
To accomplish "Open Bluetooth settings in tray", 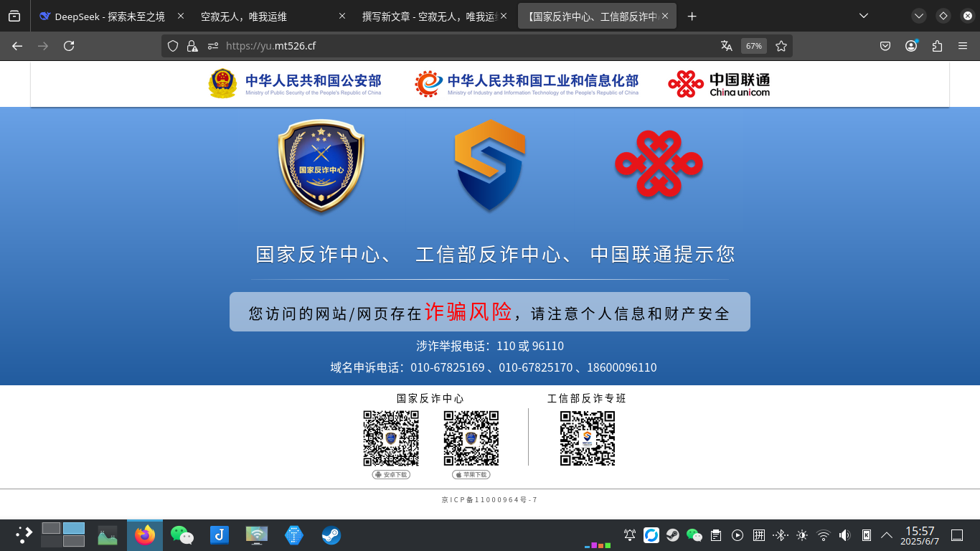I will 781,535.
